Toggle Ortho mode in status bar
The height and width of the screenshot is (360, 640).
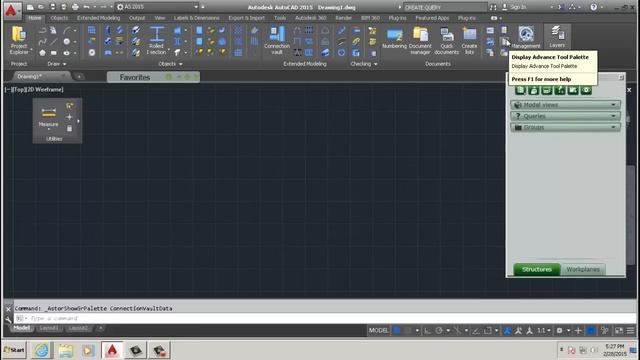click(427, 331)
